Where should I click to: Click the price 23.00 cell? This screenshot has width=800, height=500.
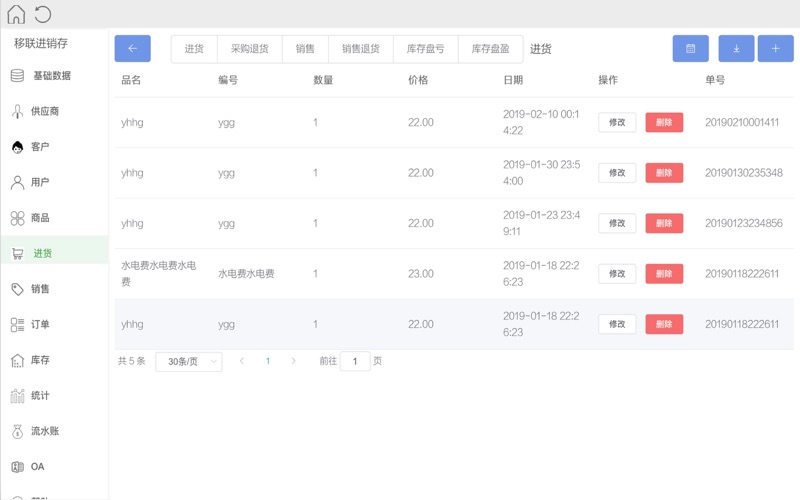coord(421,274)
